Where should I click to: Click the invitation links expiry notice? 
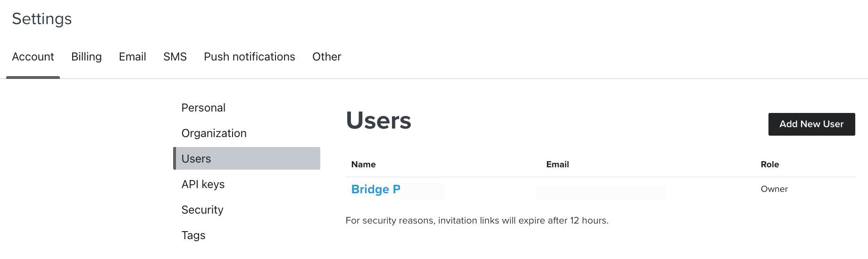477,221
